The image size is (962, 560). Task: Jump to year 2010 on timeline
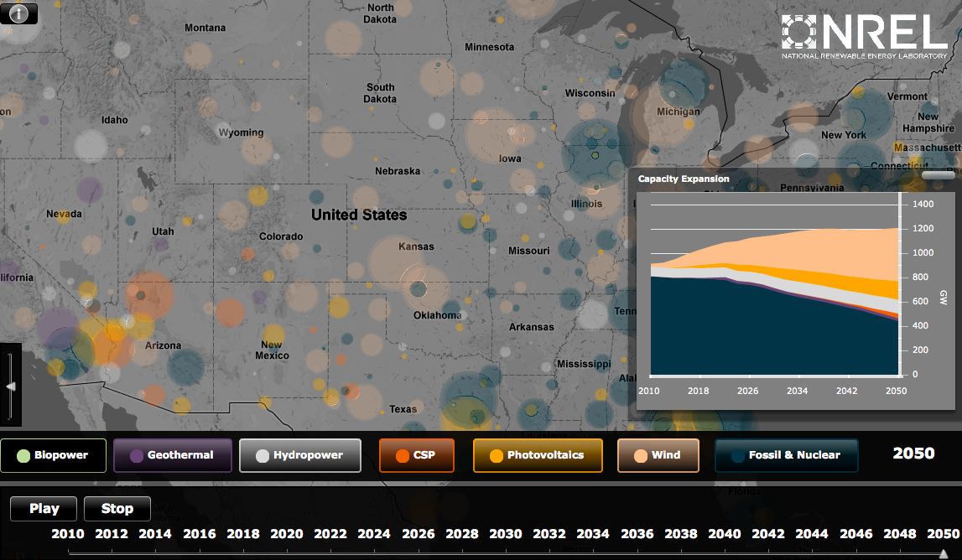67,534
